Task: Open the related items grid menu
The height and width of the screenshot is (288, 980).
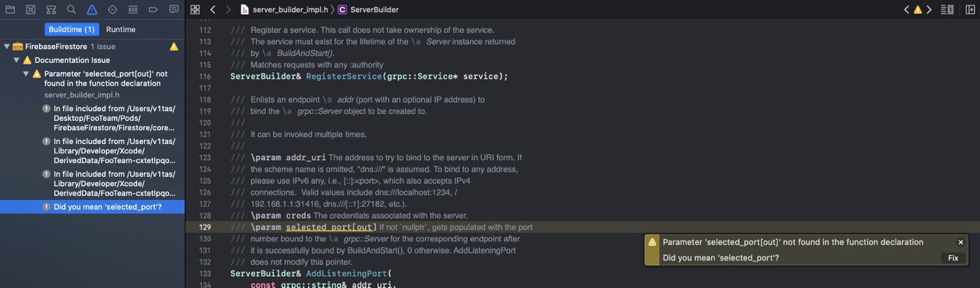Action: coord(195,10)
